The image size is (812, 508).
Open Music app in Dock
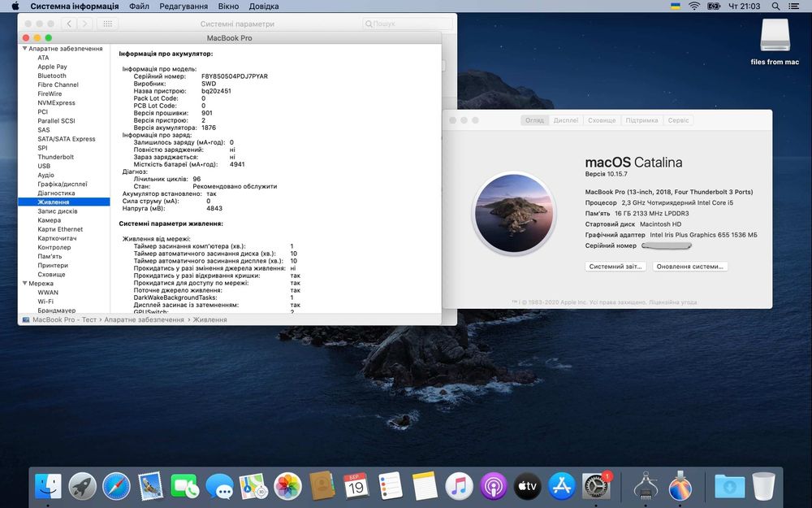459,487
